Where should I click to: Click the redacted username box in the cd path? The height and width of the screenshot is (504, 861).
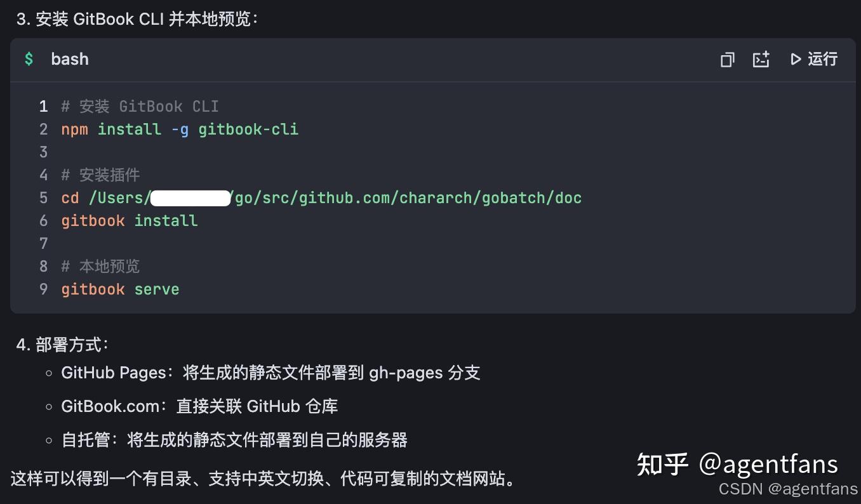coord(190,197)
